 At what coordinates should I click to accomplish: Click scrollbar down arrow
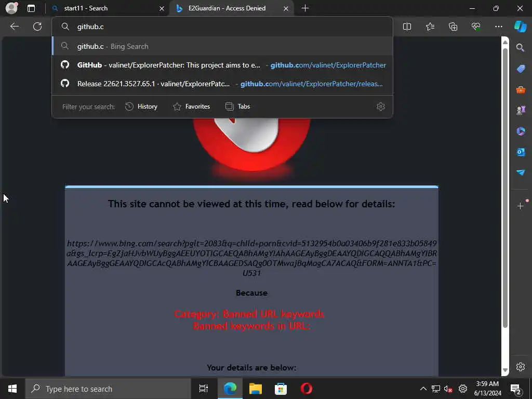[x=505, y=370]
